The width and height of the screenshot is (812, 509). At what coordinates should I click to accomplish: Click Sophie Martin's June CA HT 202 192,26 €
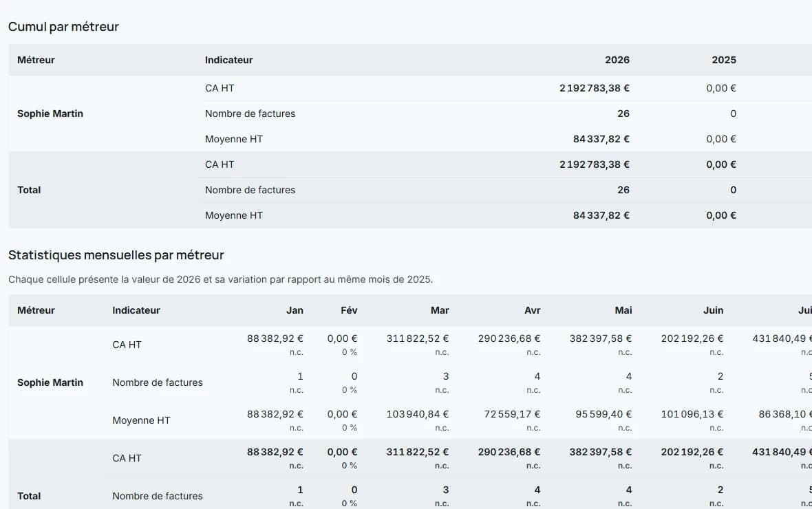(x=692, y=338)
